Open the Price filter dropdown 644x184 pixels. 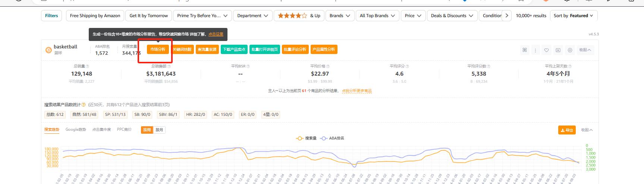[x=413, y=16]
